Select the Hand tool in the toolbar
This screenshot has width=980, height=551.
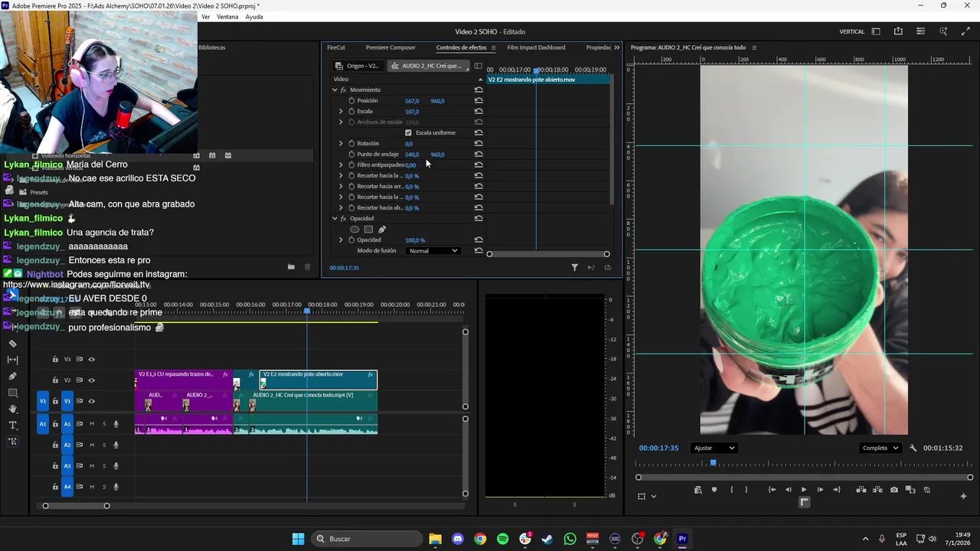click(x=12, y=409)
